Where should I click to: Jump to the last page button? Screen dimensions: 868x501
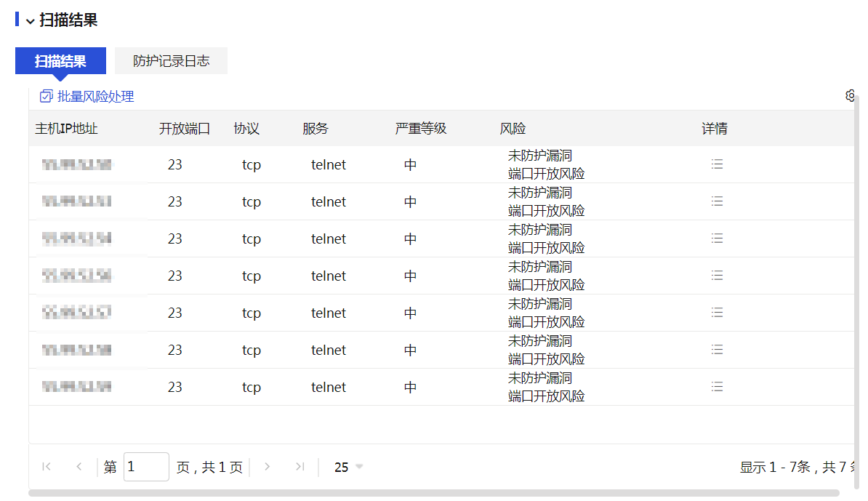tap(300, 467)
